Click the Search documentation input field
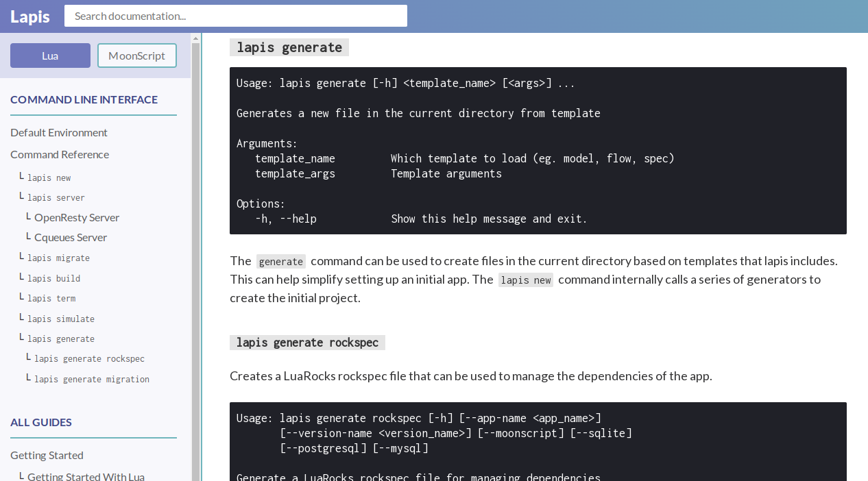The height and width of the screenshot is (481, 868). (x=235, y=16)
